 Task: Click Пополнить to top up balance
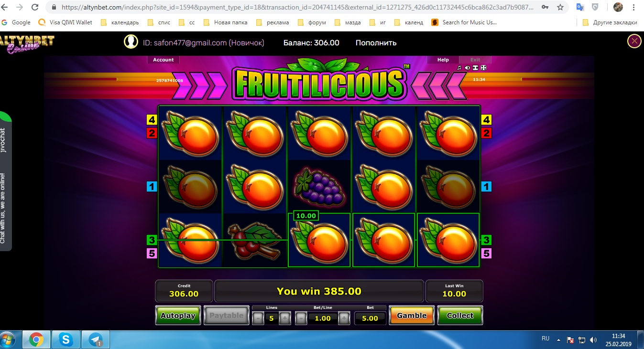click(x=376, y=42)
